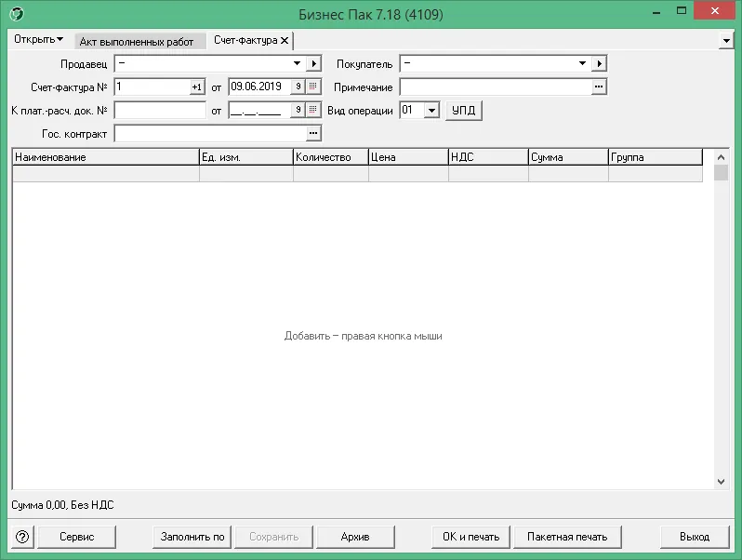Open the Открыть dropdown menu
This screenshot has height=560, width=742.
pos(38,39)
